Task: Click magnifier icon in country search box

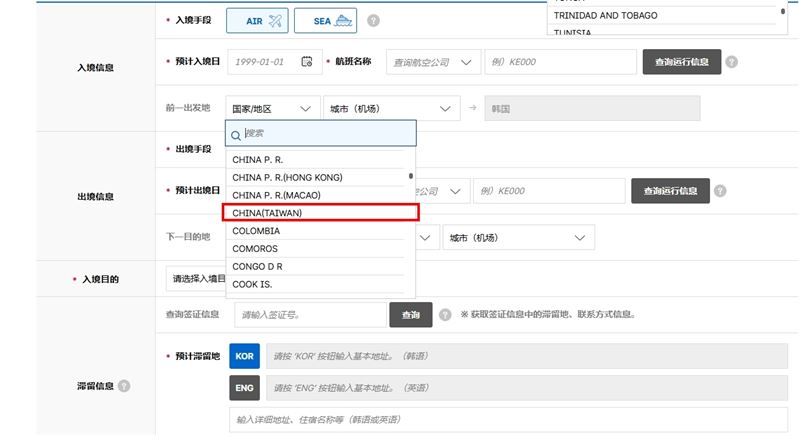Action: [x=236, y=135]
